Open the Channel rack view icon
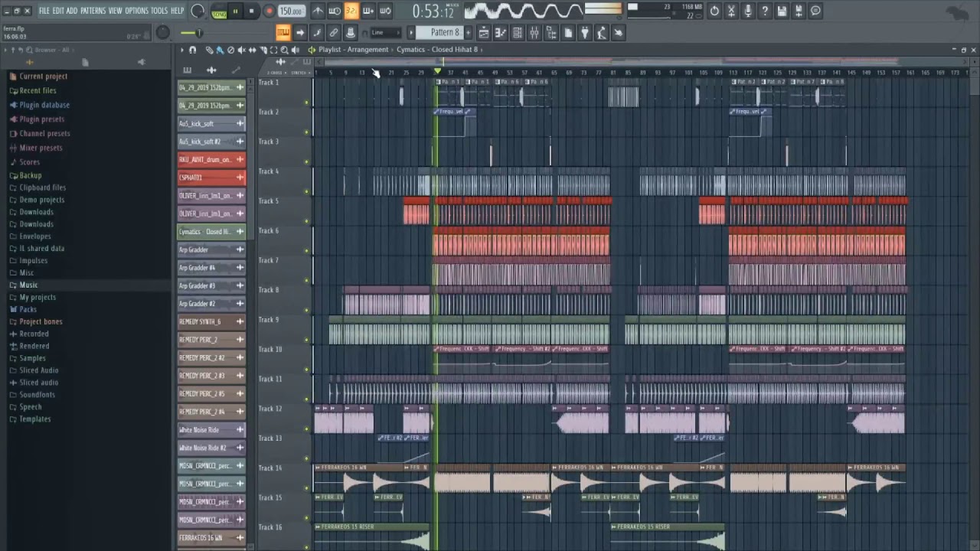 pos(518,32)
